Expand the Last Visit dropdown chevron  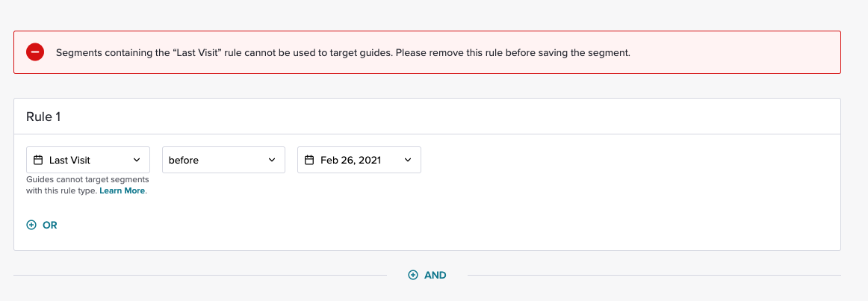tap(137, 160)
